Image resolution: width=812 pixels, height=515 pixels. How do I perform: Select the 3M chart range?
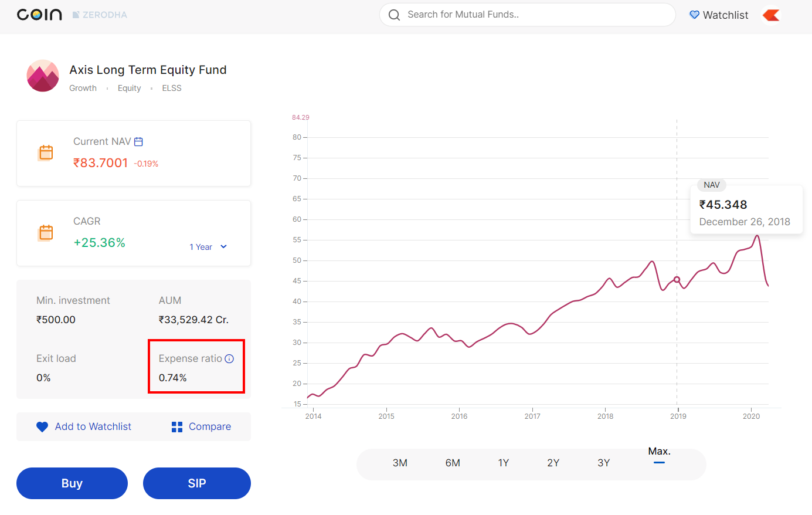pyautogui.click(x=400, y=463)
